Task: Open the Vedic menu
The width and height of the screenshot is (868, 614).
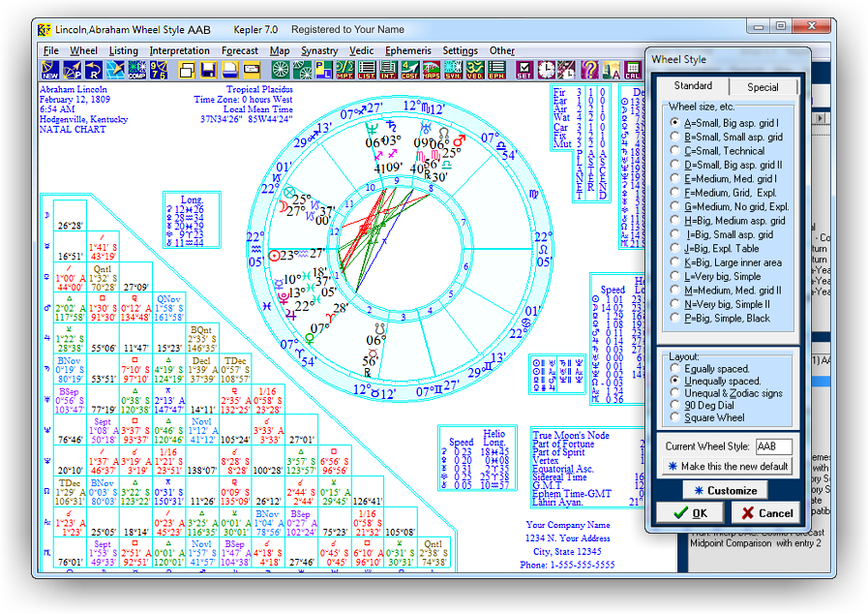Action: click(362, 50)
